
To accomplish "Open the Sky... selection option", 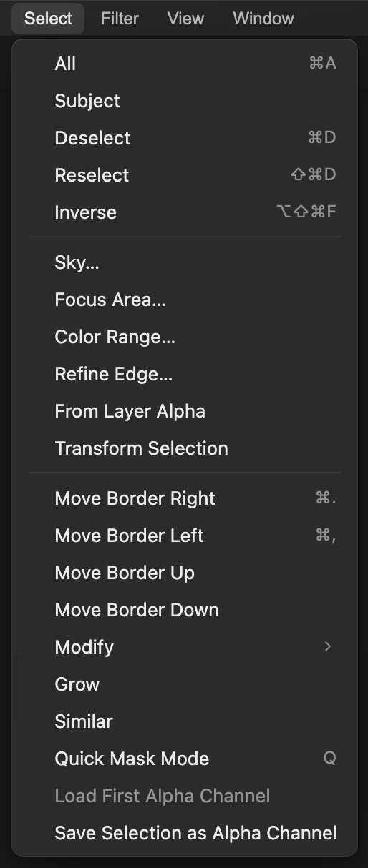I will (x=185, y=262).
